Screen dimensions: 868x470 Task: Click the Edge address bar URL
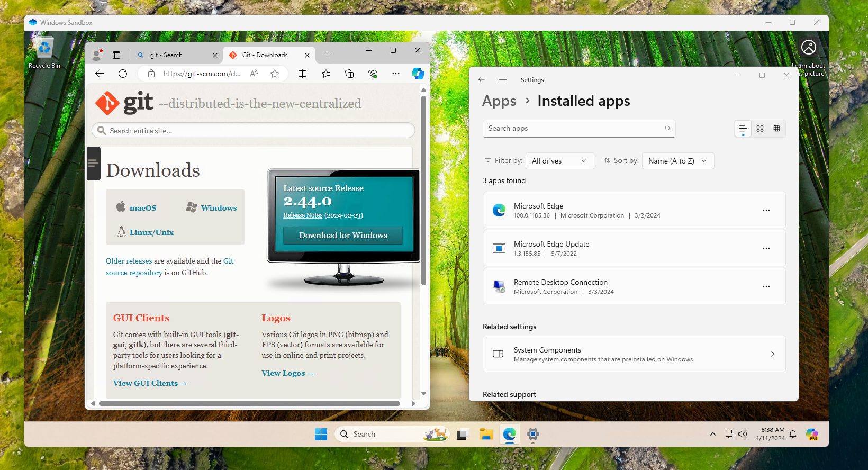[202, 74]
